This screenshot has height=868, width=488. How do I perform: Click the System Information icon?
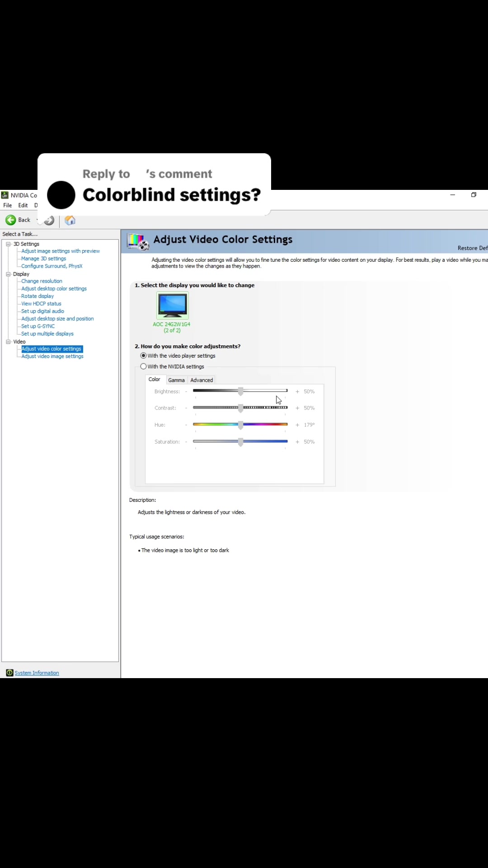9,673
